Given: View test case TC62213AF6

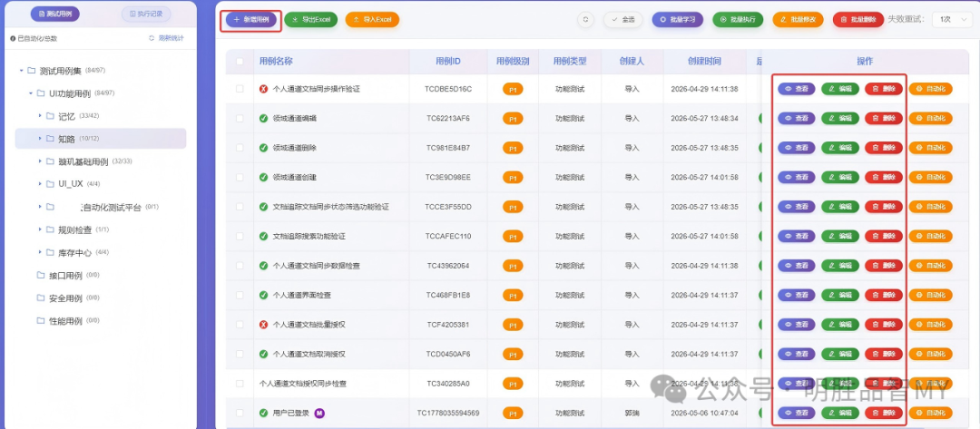Looking at the screenshot, I should (x=797, y=118).
